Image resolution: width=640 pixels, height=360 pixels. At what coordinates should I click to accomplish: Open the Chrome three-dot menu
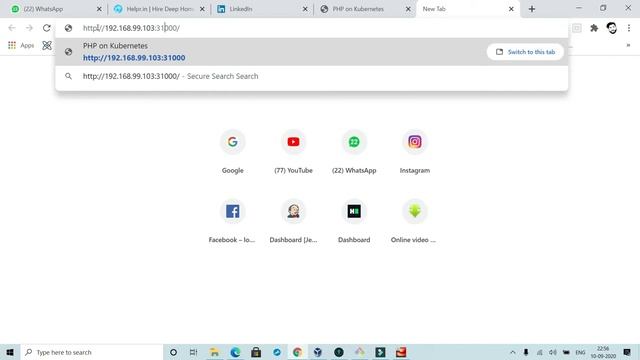(629, 28)
